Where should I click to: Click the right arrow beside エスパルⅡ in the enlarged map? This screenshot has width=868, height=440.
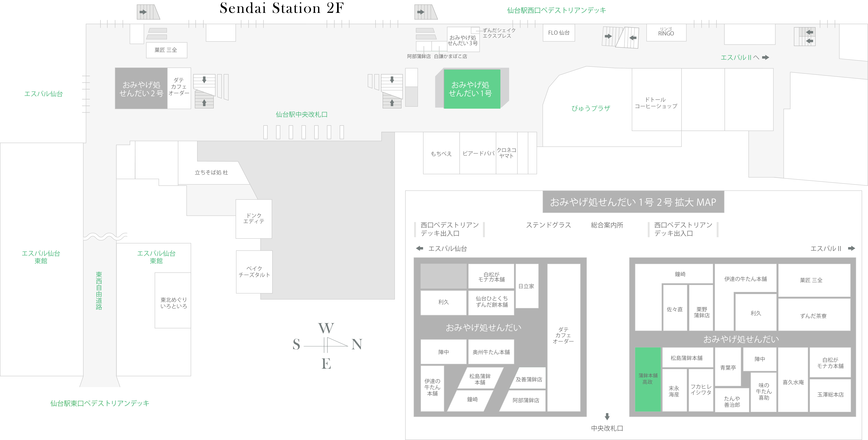point(852,248)
